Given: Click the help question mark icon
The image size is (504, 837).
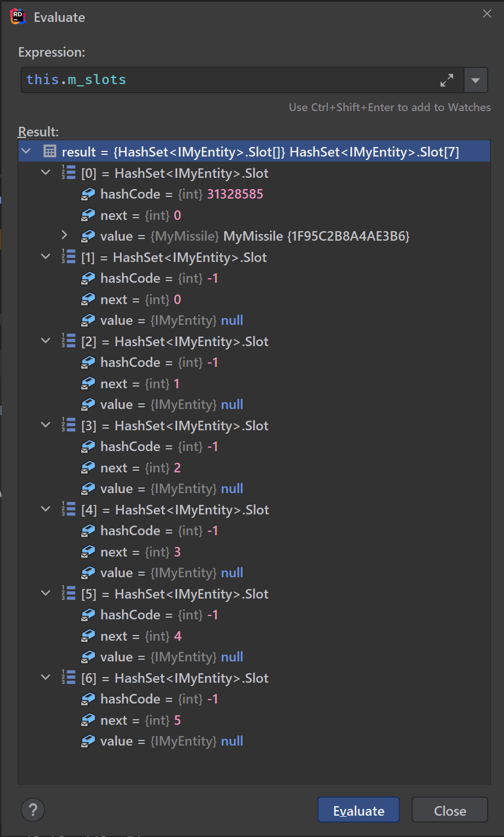Looking at the screenshot, I should tap(33, 810).
